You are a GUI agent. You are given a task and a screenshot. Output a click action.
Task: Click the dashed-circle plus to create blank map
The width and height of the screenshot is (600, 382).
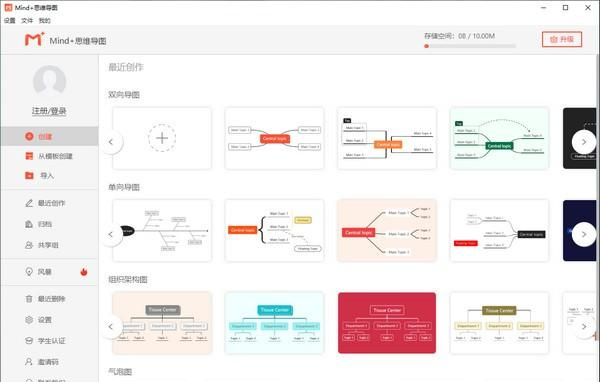pyautogui.click(x=162, y=138)
